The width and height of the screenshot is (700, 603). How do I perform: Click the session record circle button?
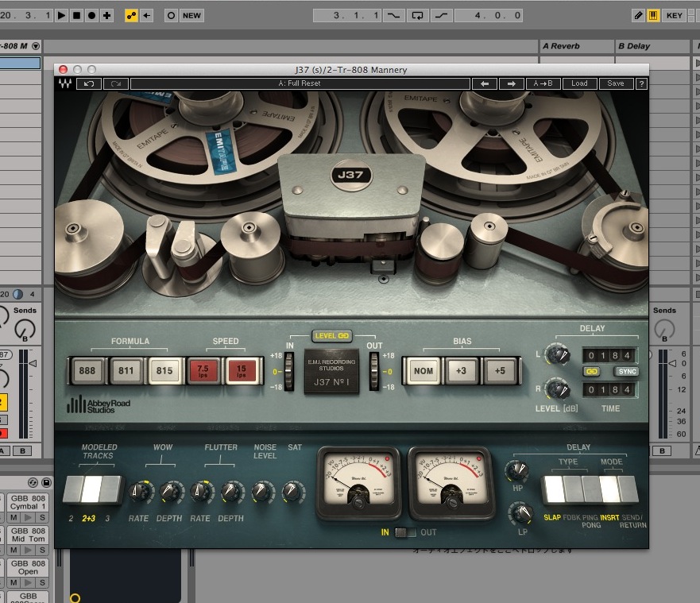pos(171,16)
